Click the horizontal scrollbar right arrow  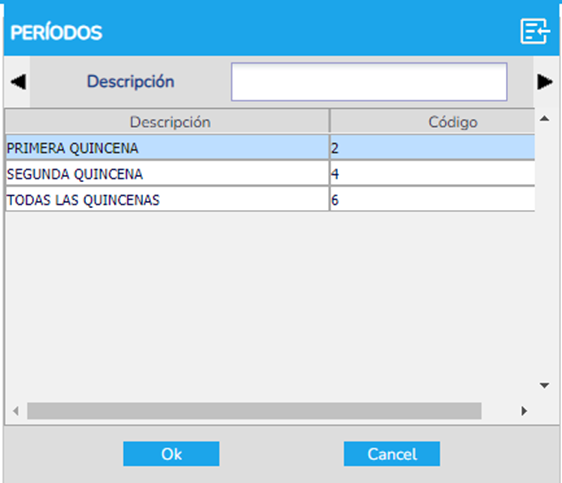click(x=524, y=411)
